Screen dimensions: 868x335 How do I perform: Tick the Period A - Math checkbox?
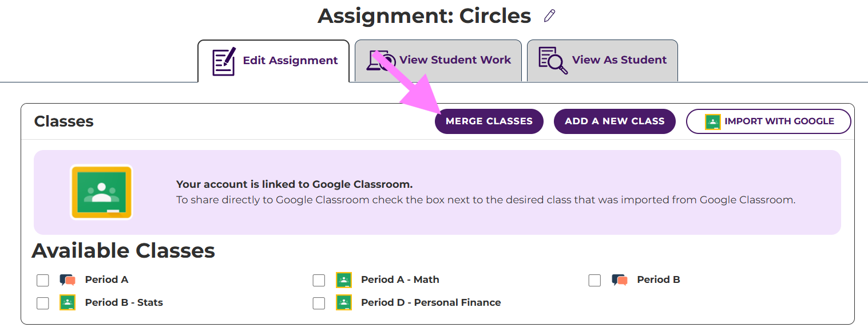coord(319,280)
